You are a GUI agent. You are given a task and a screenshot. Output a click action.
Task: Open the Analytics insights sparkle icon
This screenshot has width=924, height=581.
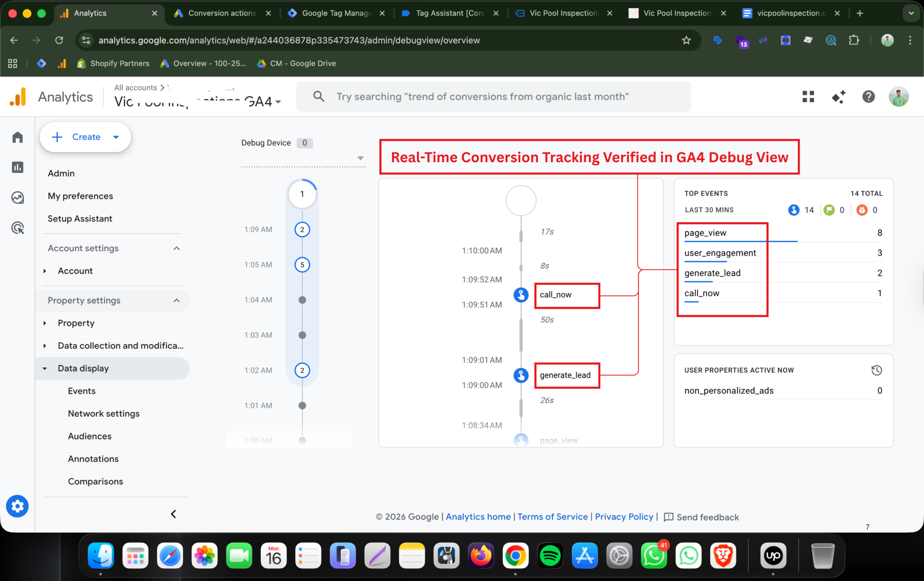(x=838, y=97)
